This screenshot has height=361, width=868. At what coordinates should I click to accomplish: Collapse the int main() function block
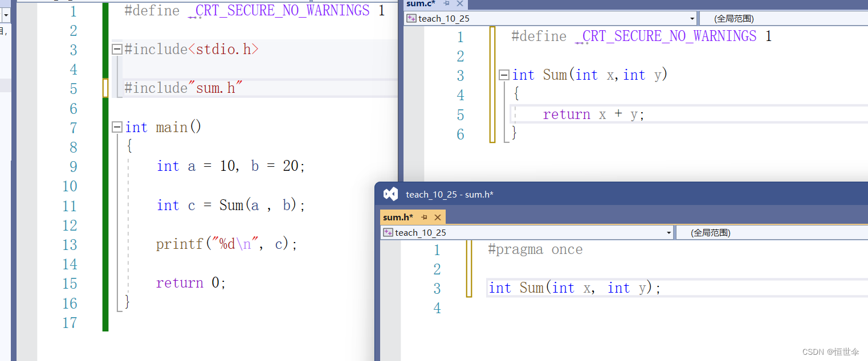(117, 127)
